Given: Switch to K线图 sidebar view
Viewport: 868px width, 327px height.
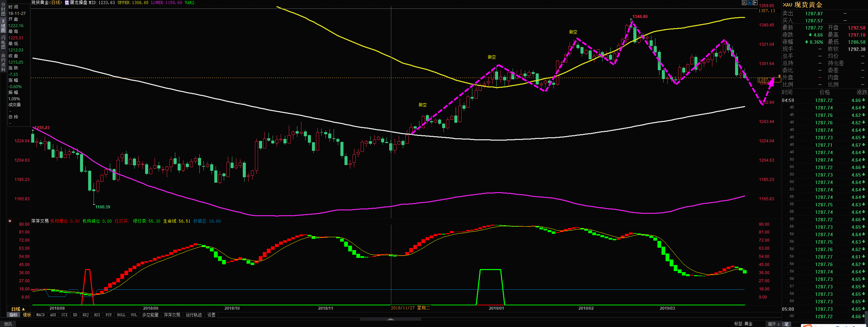Looking at the screenshot, I should (x=3, y=26).
